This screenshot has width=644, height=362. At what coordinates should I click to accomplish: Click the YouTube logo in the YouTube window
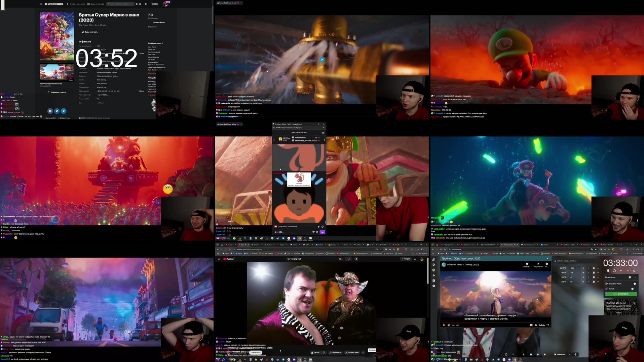(x=229, y=259)
